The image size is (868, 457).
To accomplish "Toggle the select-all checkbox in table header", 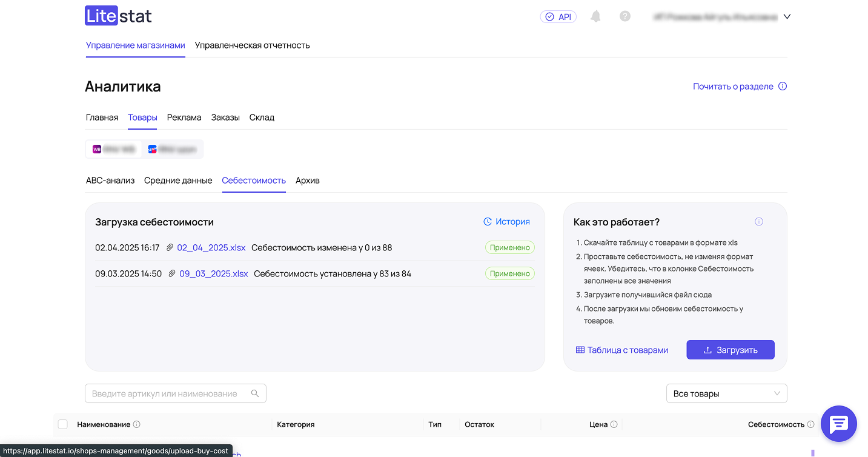I will click(63, 424).
